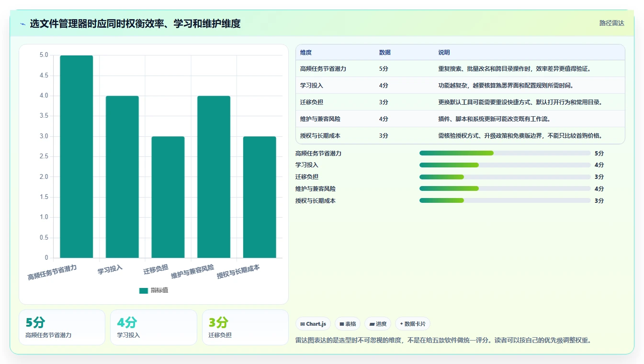Viewport: 644px width, 364px height.
Task: Click the 迁移负担 bar in the chart
Action: [168, 197]
